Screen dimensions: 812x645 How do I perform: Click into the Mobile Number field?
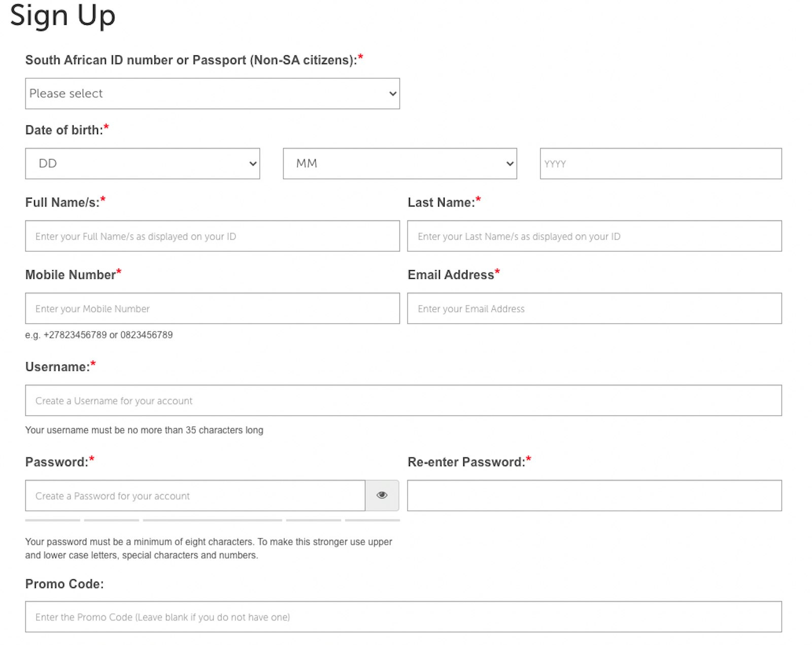(x=212, y=308)
